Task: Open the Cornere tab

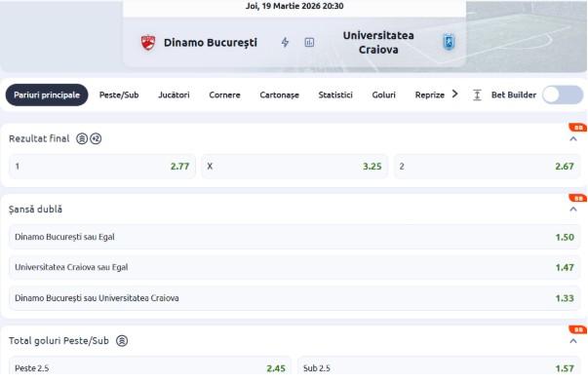Action: [x=224, y=95]
